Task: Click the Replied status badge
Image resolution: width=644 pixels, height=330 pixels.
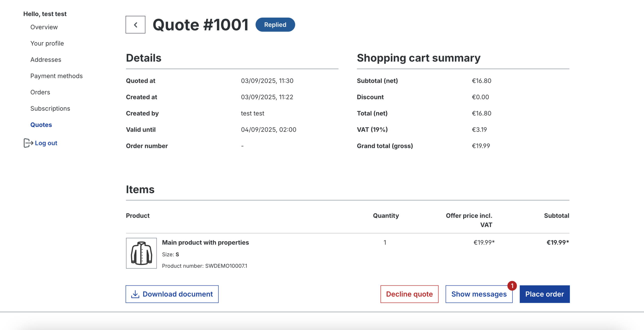Action: pos(275,25)
